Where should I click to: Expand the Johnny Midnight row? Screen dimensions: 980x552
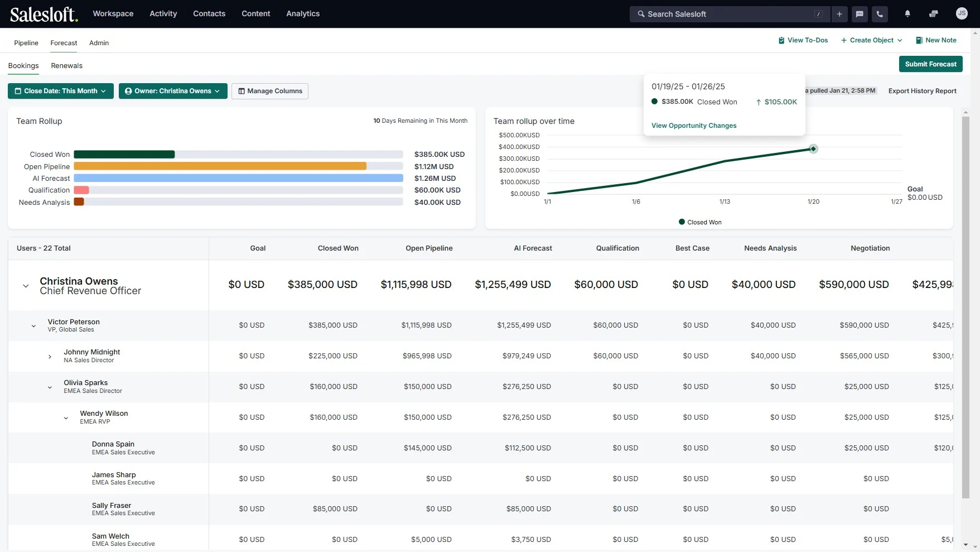tap(50, 357)
